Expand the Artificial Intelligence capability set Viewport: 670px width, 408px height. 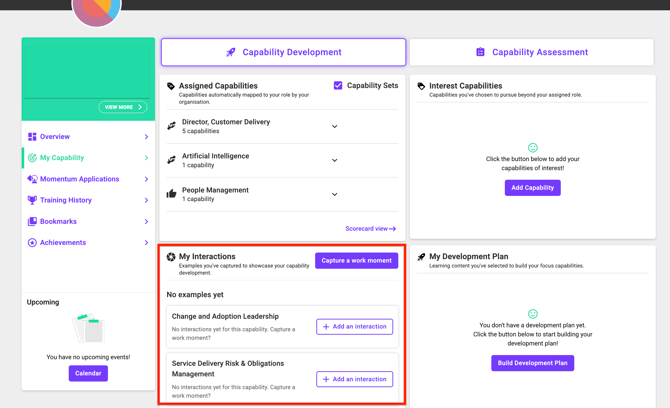click(x=335, y=160)
